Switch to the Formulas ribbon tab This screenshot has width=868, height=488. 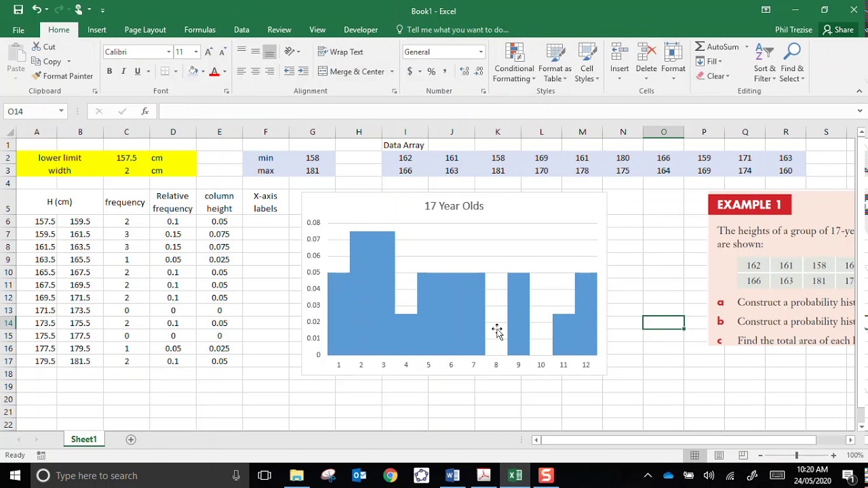199,30
